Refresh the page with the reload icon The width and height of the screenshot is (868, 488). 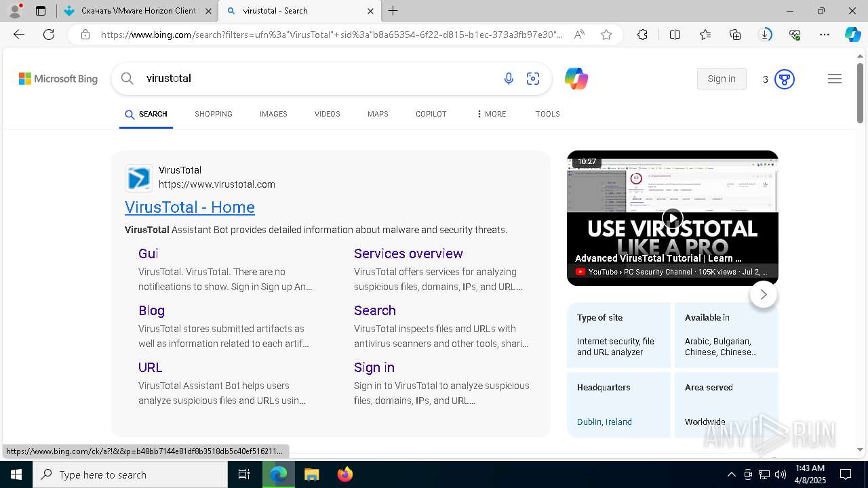click(49, 35)
